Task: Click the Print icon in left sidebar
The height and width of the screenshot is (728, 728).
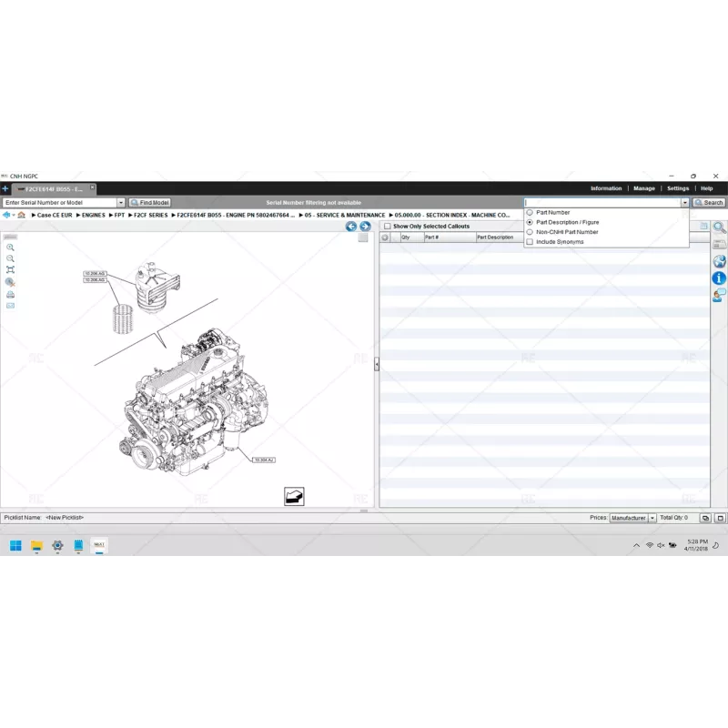Action: pyautogui.click(x=10, y=294)
